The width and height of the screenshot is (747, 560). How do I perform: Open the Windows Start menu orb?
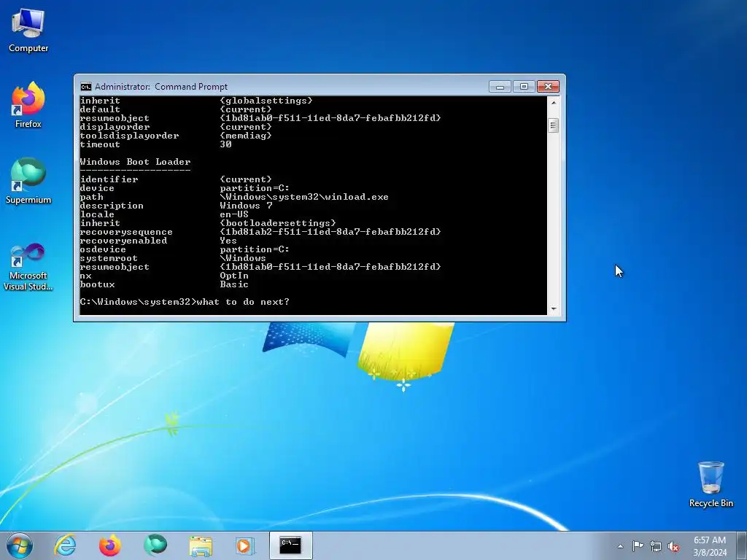(19, 545)
